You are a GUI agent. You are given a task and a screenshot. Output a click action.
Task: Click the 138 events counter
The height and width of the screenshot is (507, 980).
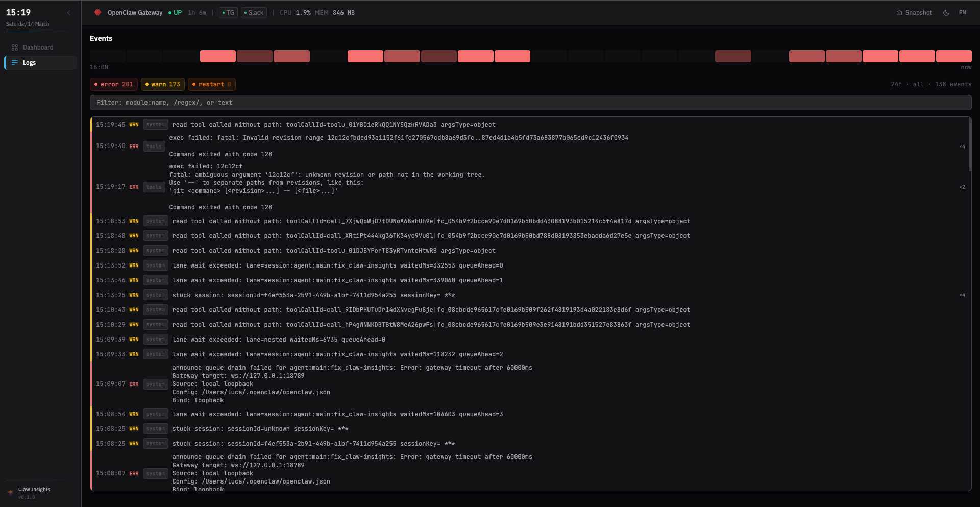coord(953,84)
